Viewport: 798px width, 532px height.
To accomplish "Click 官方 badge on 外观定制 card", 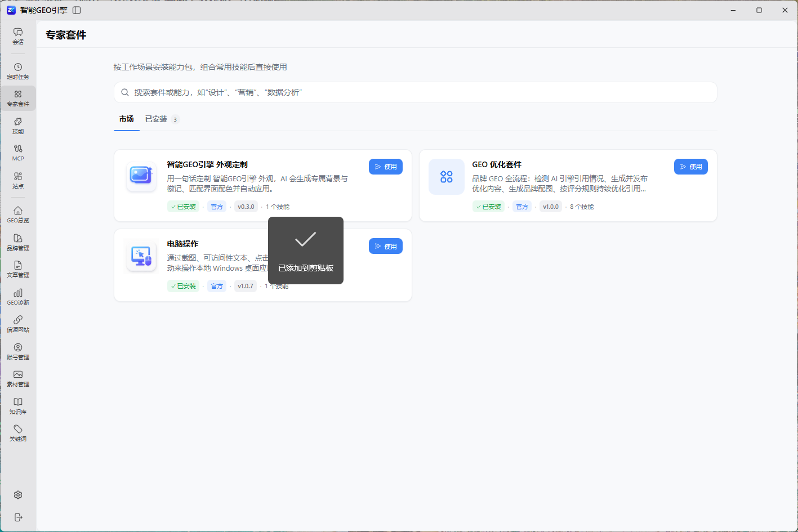I will 217,207.
